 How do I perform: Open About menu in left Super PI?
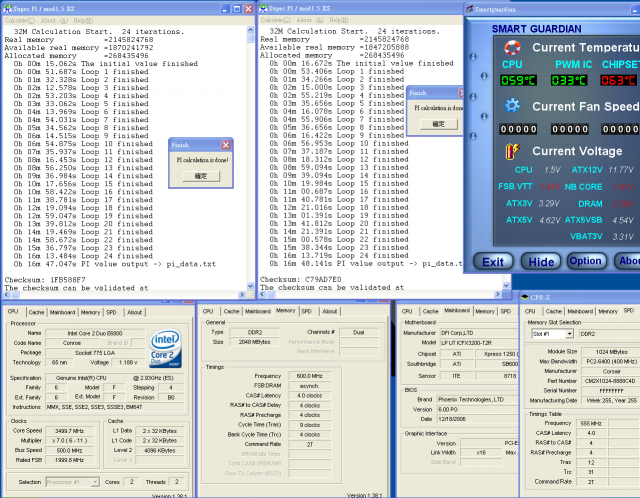click(x=54, y=20)
